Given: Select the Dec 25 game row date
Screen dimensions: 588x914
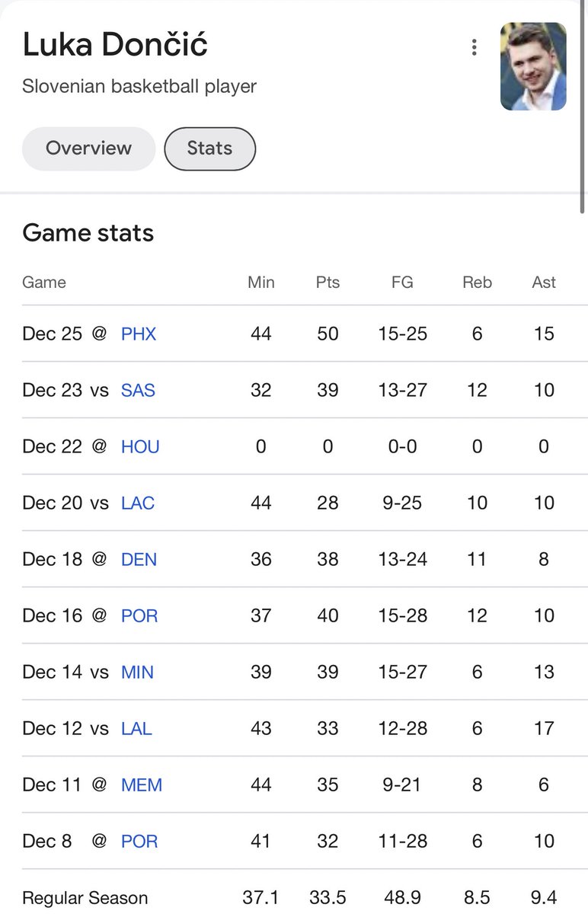Looking at the screenshot, I should click(52, 334).
